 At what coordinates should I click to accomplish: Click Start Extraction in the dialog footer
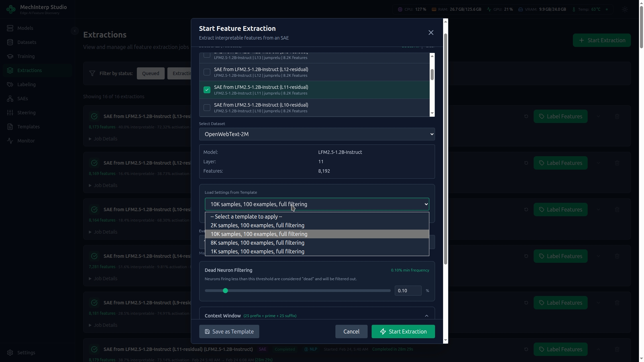point(403,331)
